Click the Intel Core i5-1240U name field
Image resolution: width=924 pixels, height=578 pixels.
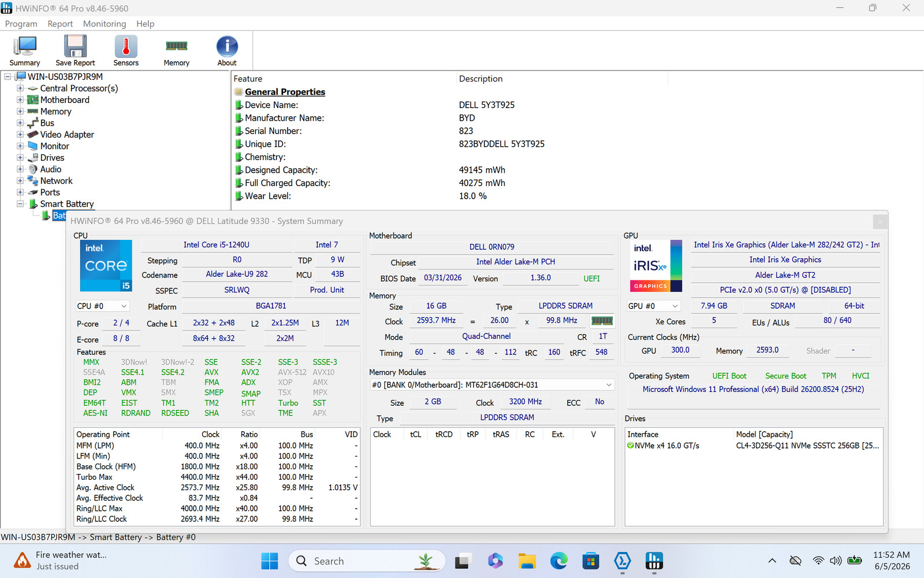point(217,245)
